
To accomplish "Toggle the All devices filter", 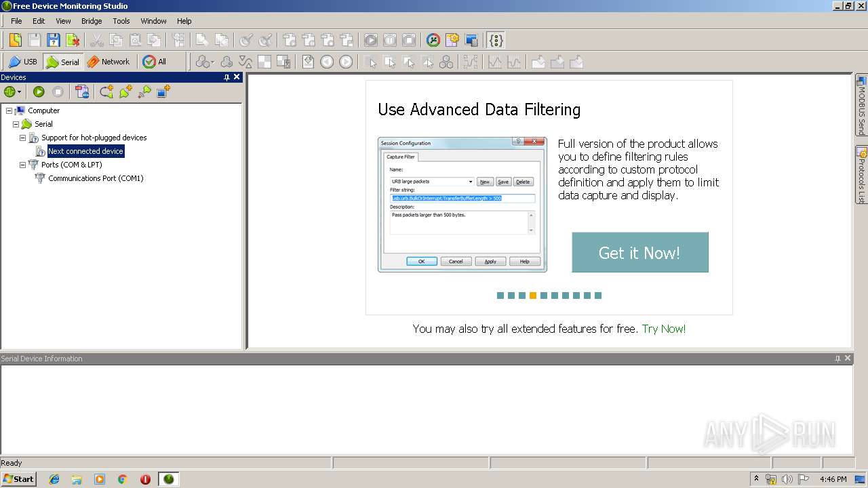I will pyautogui.click(x=155, y=62).
